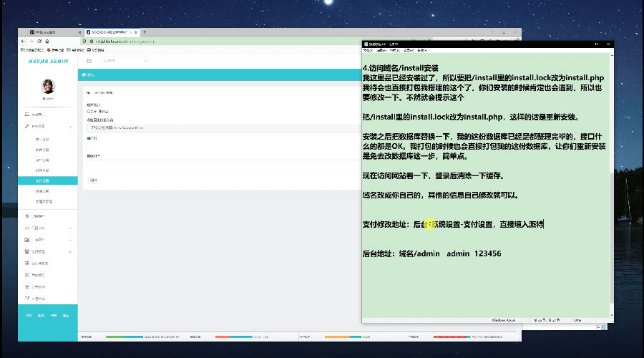Open a new browser tab with plus
The image size is (644, 358).
tap(145, 32)
